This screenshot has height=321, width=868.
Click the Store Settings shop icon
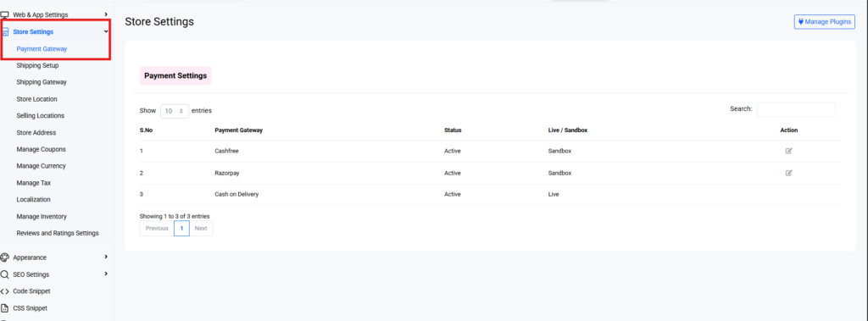pos(4,31)
